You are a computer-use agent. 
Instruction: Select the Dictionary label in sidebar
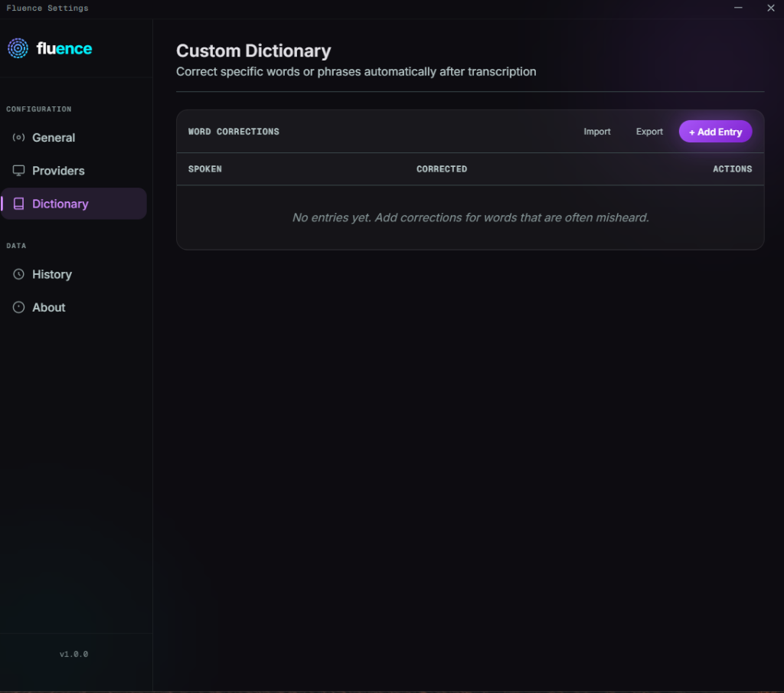point(60,204)
